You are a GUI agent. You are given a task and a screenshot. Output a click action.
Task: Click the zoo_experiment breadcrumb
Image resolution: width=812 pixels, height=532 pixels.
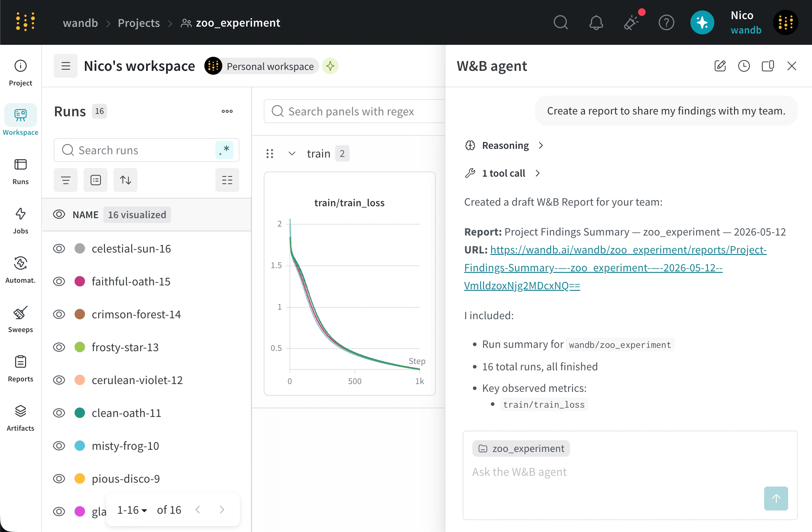click(230, 23)
